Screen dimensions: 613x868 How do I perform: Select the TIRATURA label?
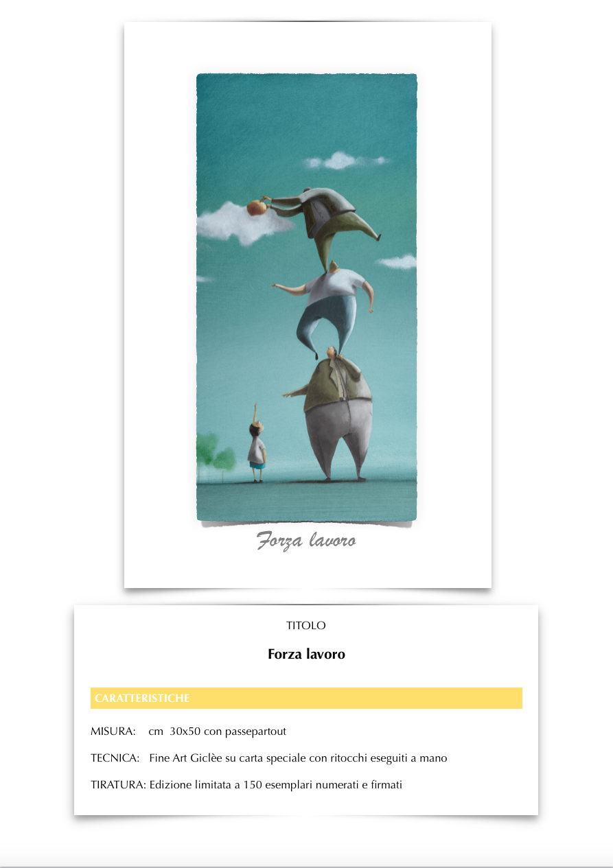coord(118,785)
